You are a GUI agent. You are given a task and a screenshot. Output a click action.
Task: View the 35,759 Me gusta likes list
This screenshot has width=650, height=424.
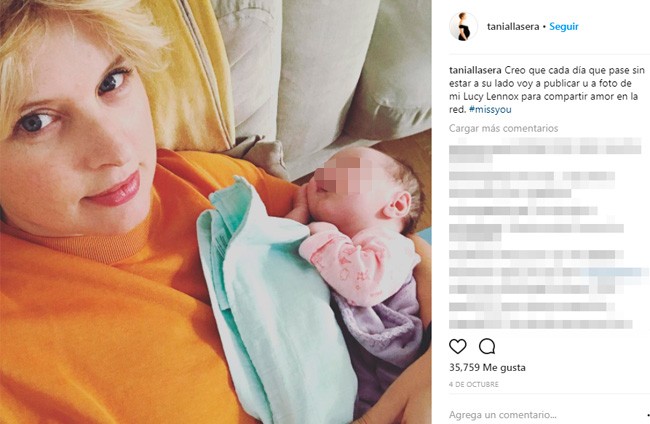(487, 367)
